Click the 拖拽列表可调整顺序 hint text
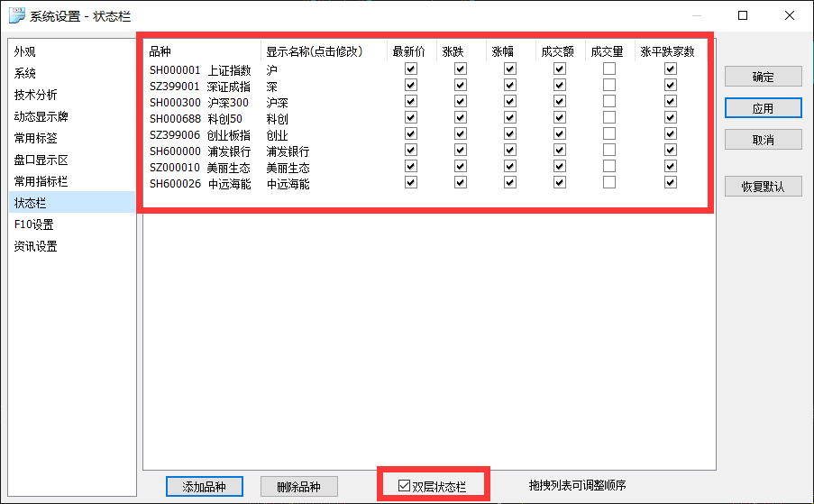Screen dimensions: 814x504 (577, 485)
